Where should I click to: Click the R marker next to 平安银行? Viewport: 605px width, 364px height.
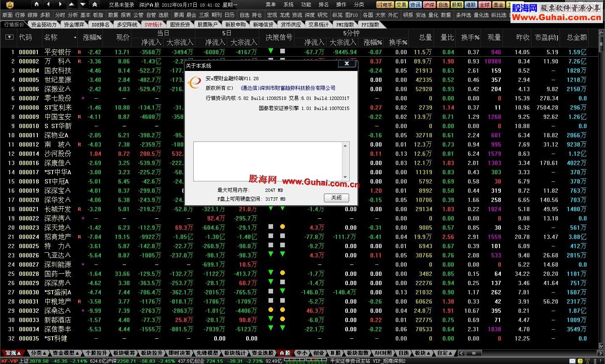point(79,52)
